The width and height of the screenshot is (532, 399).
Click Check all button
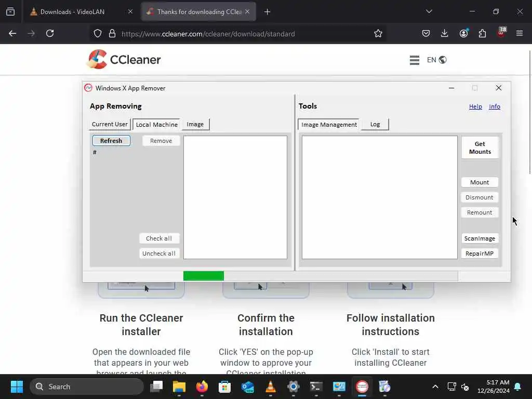coord(159,238)
